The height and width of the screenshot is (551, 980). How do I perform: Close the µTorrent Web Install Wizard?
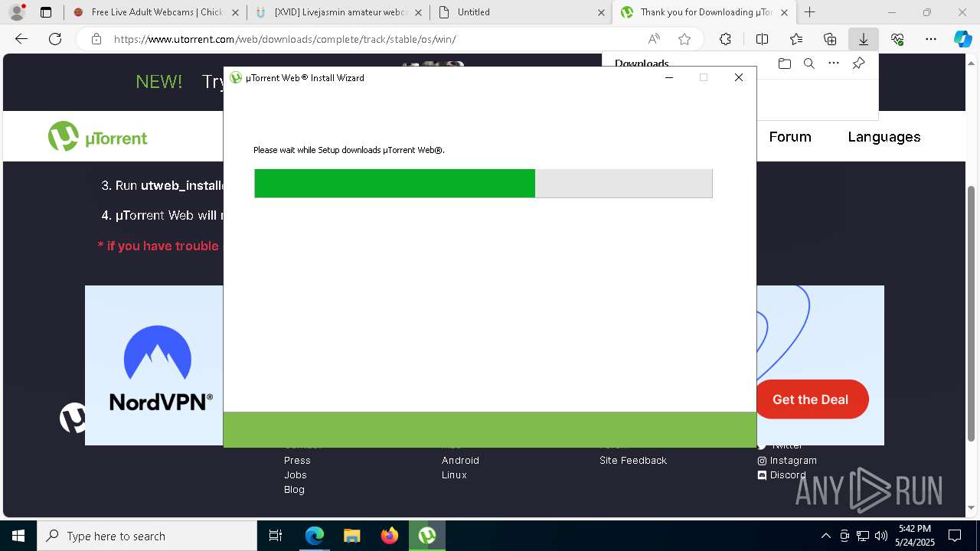pos(739,77)
